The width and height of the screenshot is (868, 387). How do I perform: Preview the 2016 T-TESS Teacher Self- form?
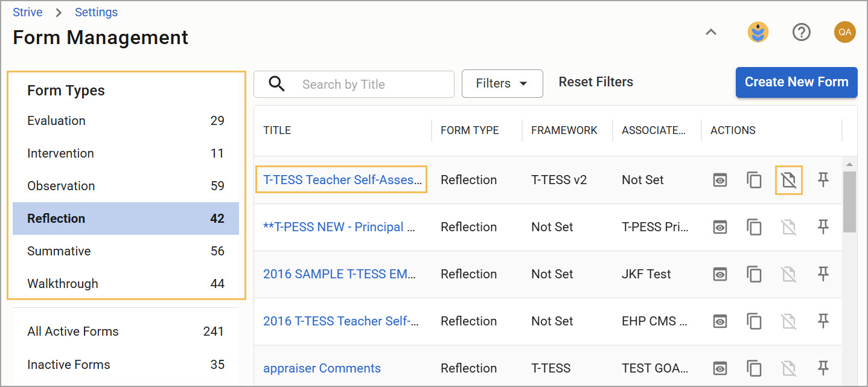720,321
